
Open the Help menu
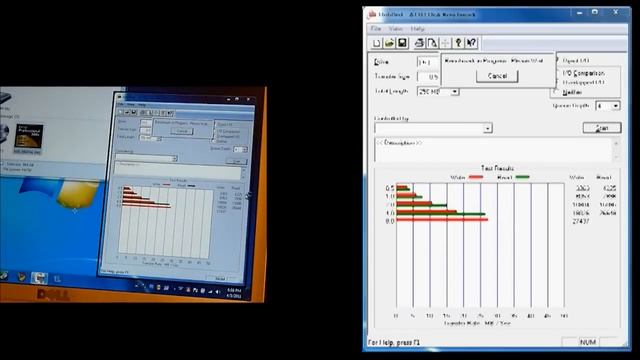(x=418, y=29)
